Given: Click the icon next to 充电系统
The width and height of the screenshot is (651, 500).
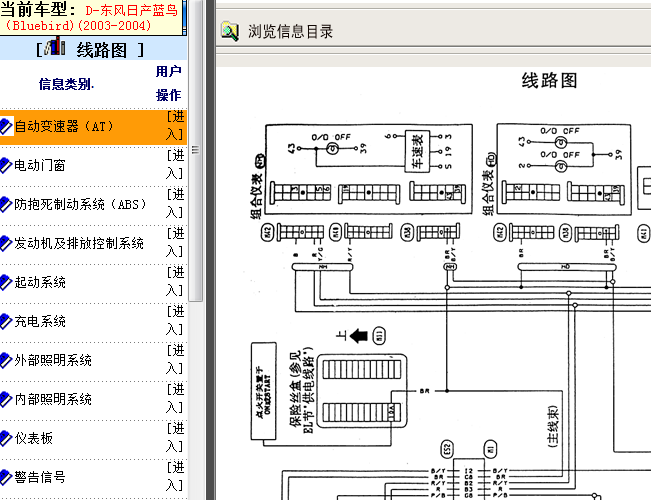Looking at the screenshot, I should point(6,322).
